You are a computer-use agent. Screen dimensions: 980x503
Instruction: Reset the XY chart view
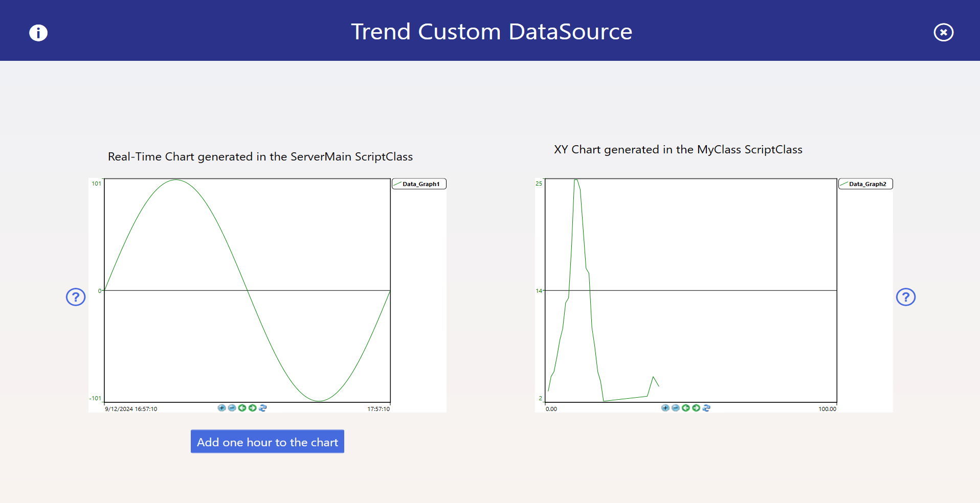(x=706, y=408)
